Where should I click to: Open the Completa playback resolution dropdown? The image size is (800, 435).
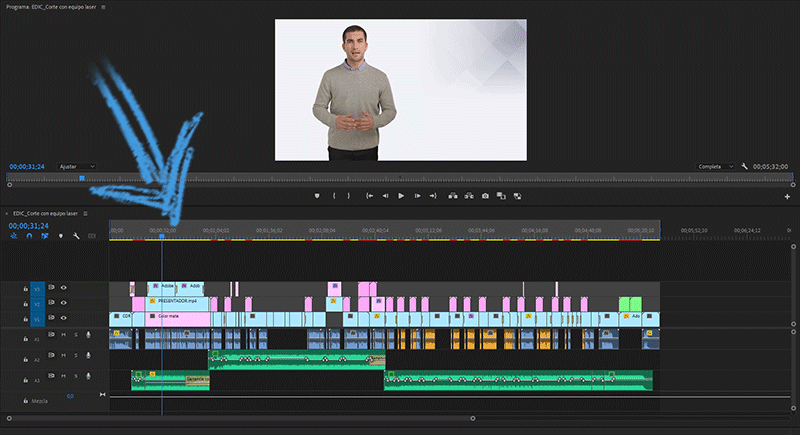pos(717,166)
